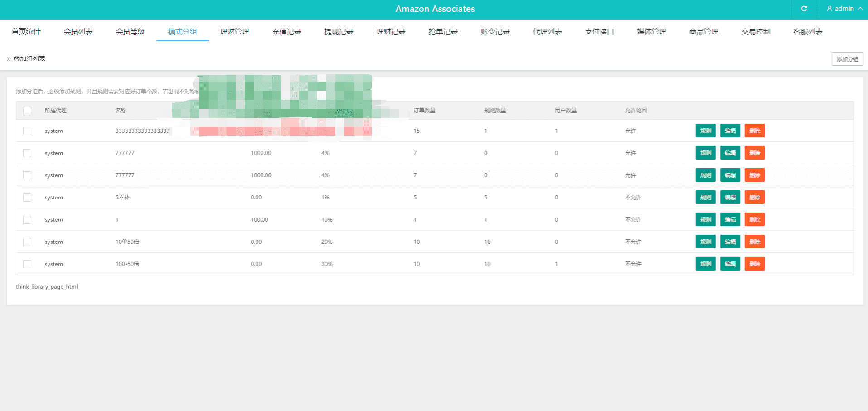Click the 添加分组 button

[x=847, y=59]
